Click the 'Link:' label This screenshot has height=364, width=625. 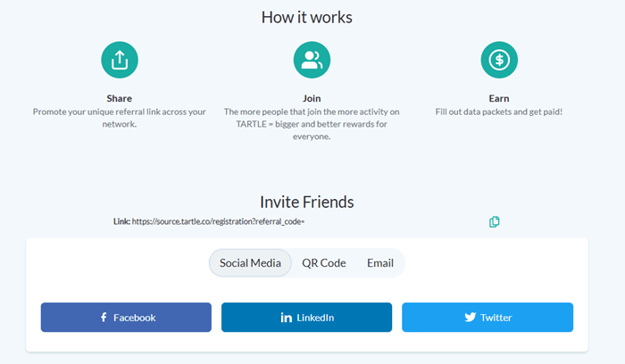(121, 221)
